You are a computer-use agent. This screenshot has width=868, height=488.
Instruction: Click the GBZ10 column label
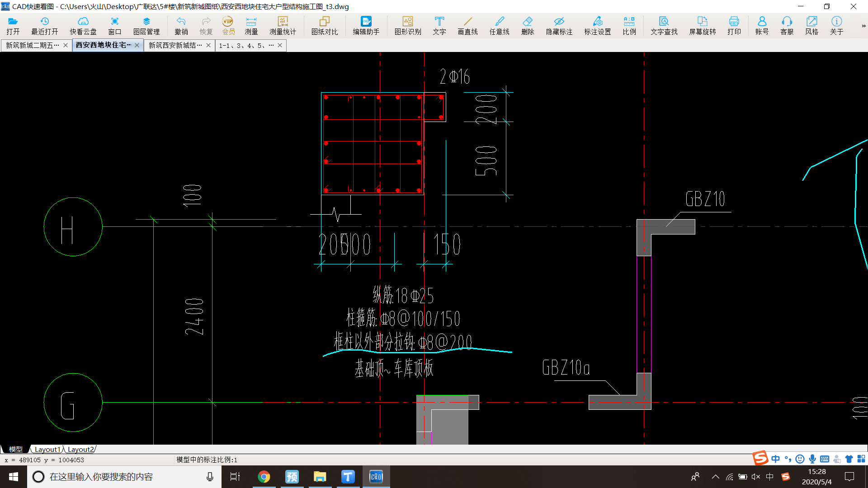(x=705, y=199)
